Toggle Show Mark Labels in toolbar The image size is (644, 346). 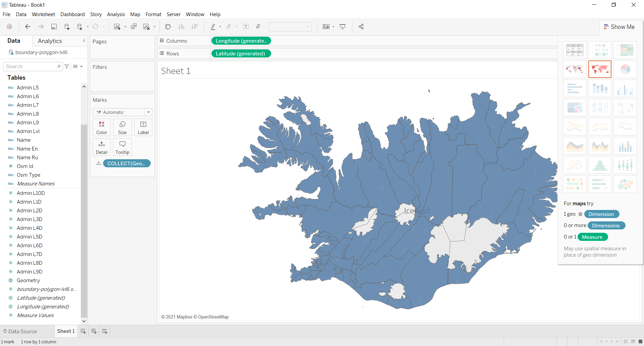click(x=246, y=27)
